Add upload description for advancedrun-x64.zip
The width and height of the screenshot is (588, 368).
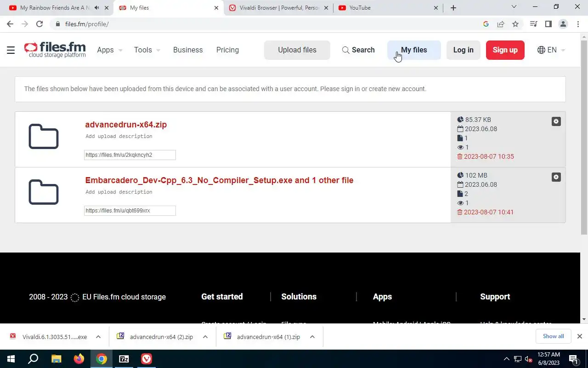(x=119, y=136)
